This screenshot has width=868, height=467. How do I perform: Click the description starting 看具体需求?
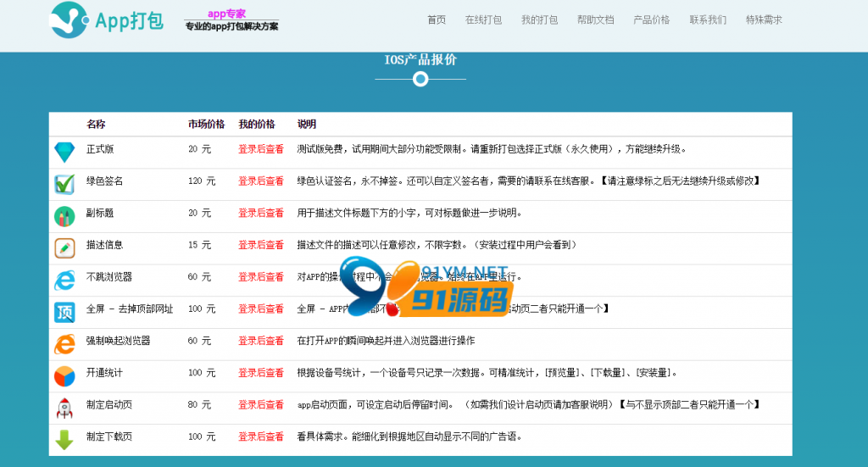click(x=409, y=437)
